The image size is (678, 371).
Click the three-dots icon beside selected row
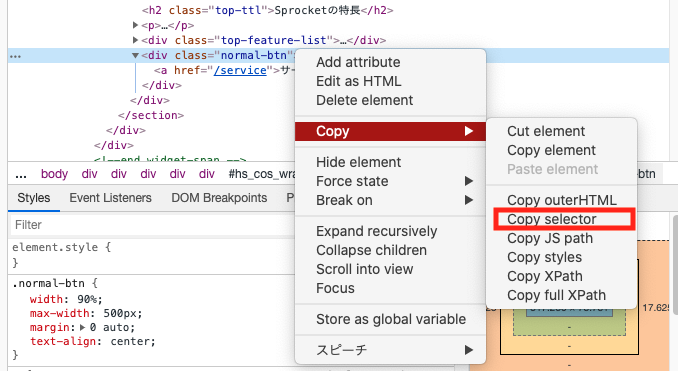coord(16,56)
